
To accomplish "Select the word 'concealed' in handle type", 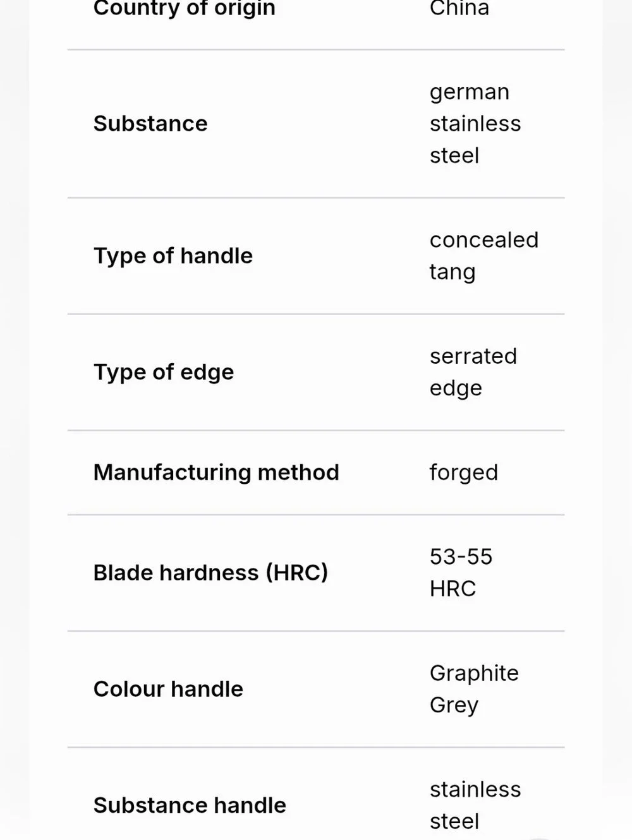I will [x=484, y=239].
